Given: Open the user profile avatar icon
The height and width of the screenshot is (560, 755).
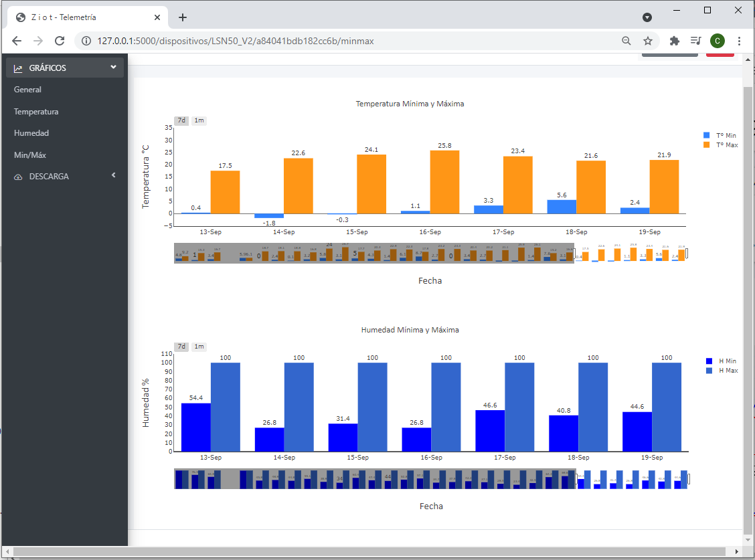Looking at the screenshot, I should click(717, 41).
